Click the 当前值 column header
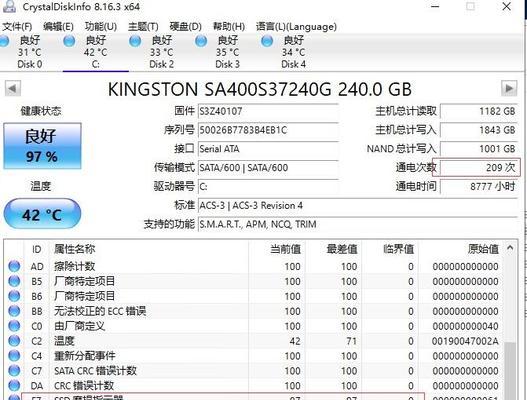The width and height of the screenshot is (527, 400). pos(277,249)
